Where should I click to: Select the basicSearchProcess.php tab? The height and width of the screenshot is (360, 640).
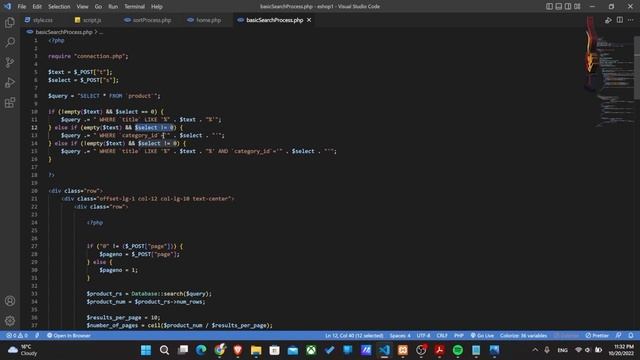(274, 20)
